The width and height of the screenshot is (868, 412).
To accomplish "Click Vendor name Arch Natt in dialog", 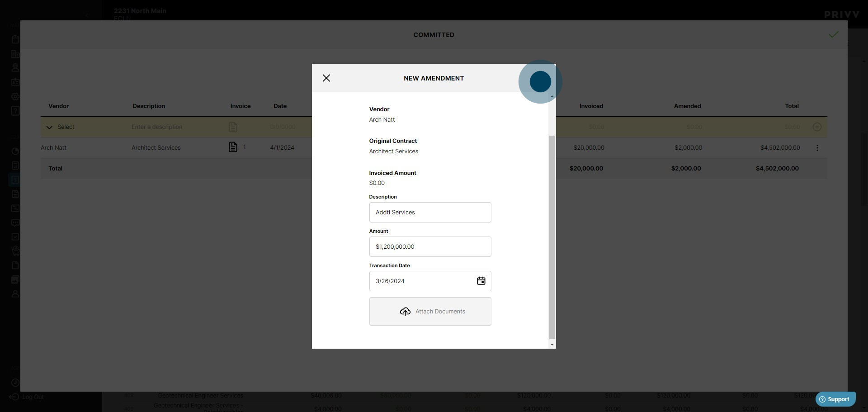I will pos(382,120).
